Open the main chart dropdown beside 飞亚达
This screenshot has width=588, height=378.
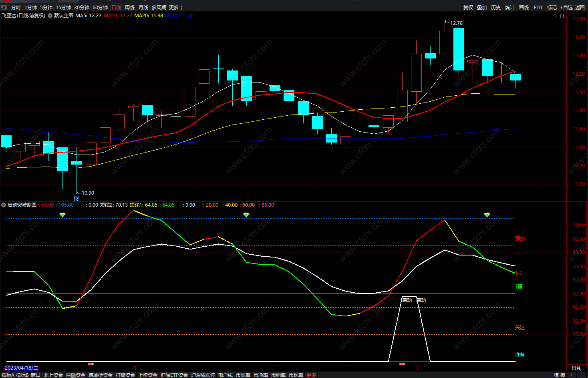(x=50, y=16)
